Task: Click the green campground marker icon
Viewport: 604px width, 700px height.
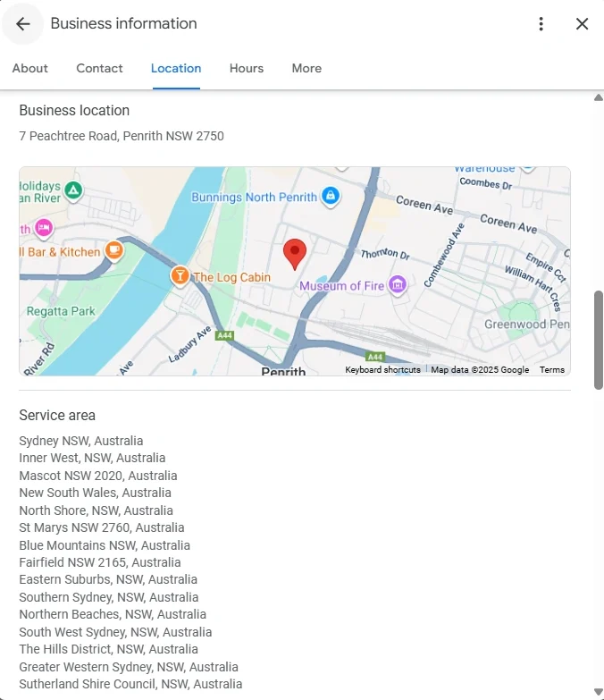Action: point(73,190)
